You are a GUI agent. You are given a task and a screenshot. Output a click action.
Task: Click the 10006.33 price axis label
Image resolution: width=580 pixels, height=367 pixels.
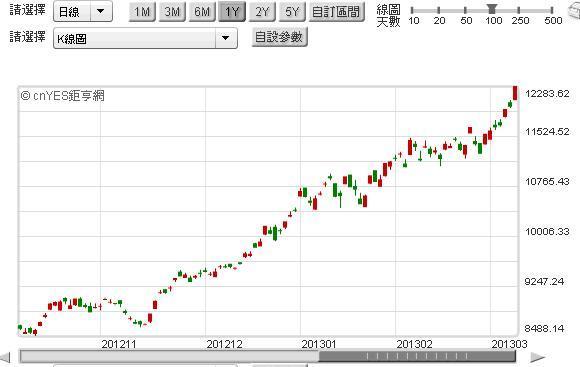[547, 231]
